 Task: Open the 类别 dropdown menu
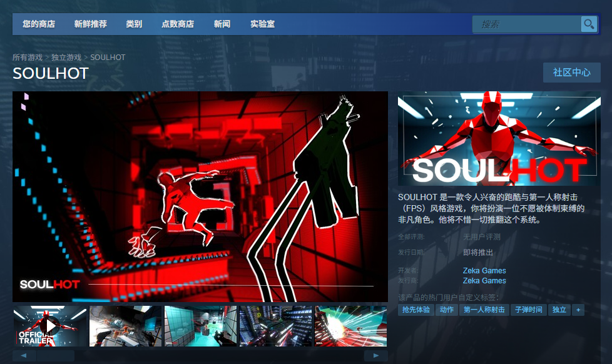[x=133, y=24]
